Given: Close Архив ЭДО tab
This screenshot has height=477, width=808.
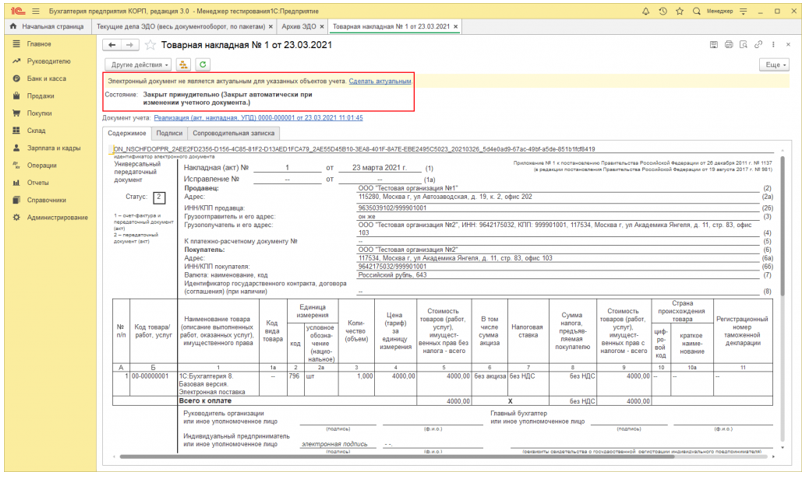Looking at the screenshot, I should 322,26.
